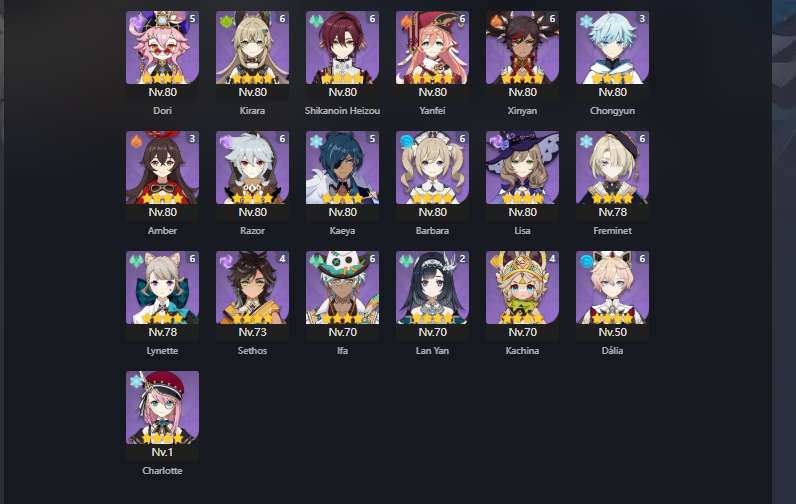Click Shikanoin Heizou's portrait
This screenshot has width=796, height=504.
[342, 48]
